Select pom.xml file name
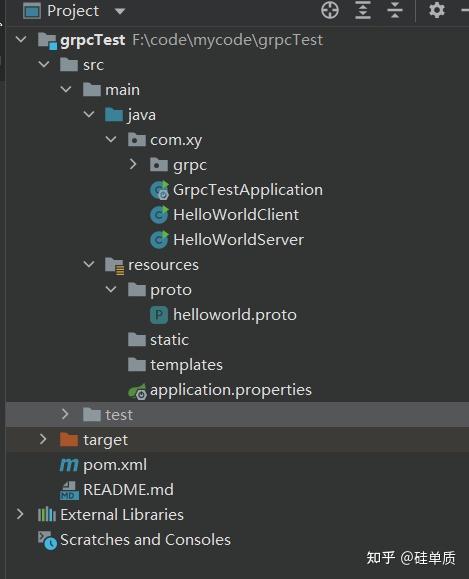This screenshot has height=579, width=469. (115, 466)
